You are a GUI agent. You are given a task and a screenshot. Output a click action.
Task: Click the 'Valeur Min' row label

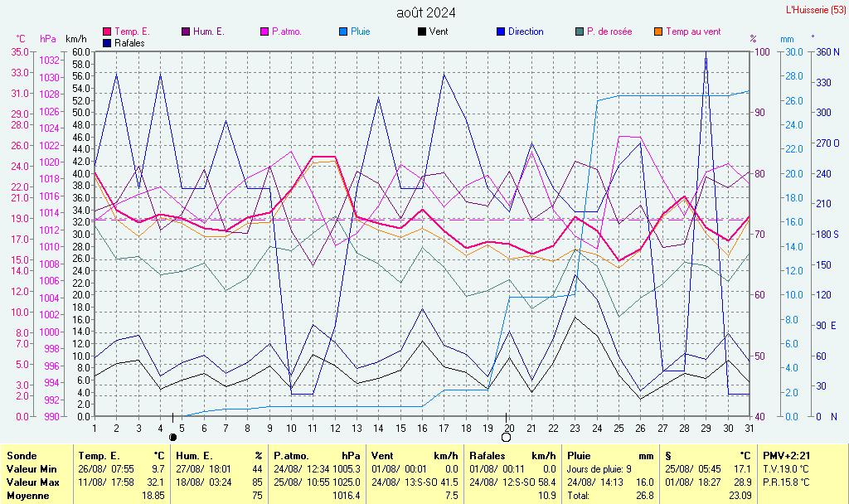click(x=32, y=469)
